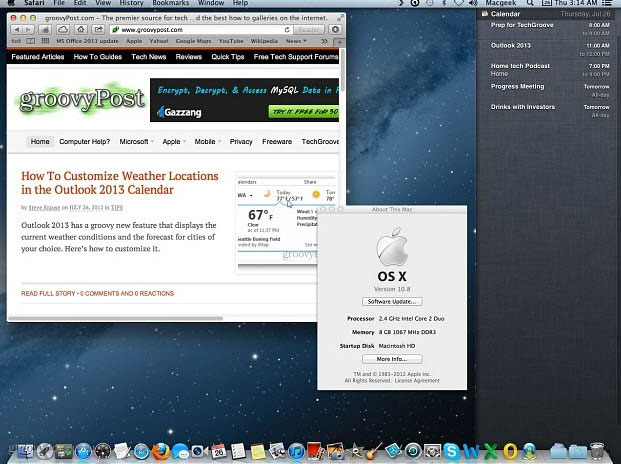The width and height of the screenshot is (621, 464).
Task: Open iCloud Tabs in the Safari toolbar
Action: (x=63, y=30)
